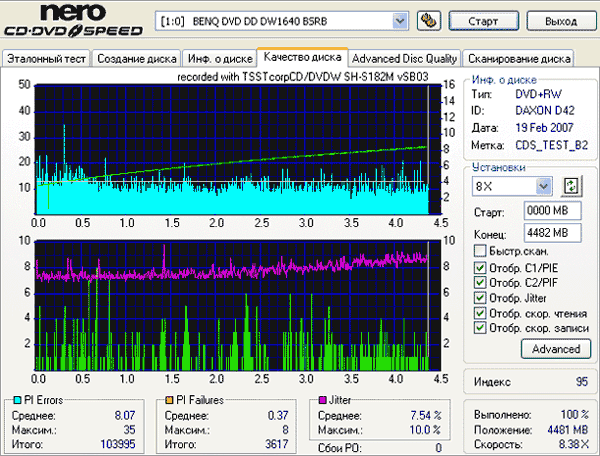Click the Nero CD-DVD Speed logo
Screen dimensions: 600x456
click(x=73, y=21)
